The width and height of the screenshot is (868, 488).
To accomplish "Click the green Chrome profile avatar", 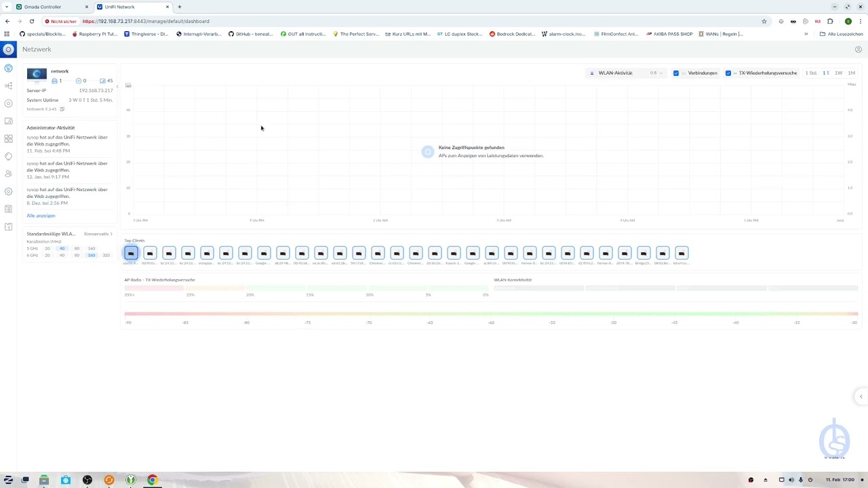I will (848, 21).
